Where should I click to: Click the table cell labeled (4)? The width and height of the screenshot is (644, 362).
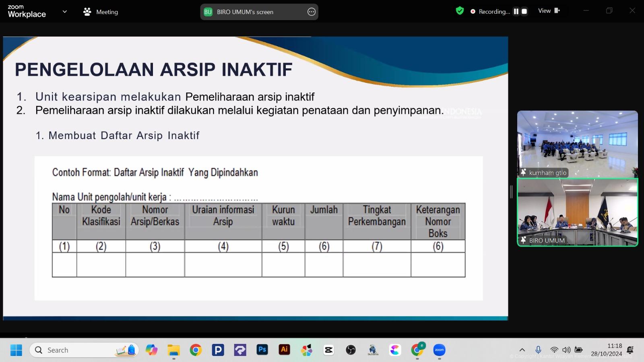[x=223, y=246]
